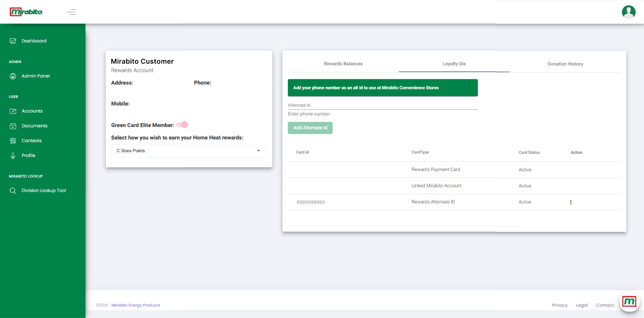
Task: Click the Alternate Id input field
Action: click(x=382, y=105)
